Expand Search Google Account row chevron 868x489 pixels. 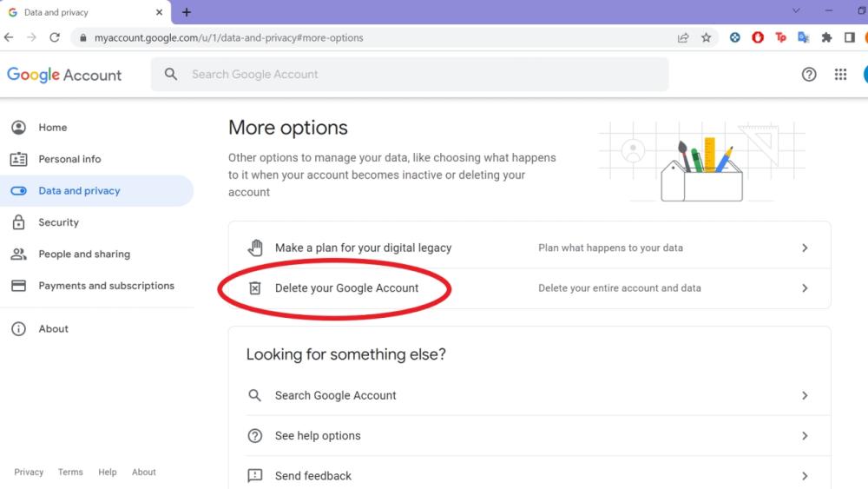click(x=805, y=395)
